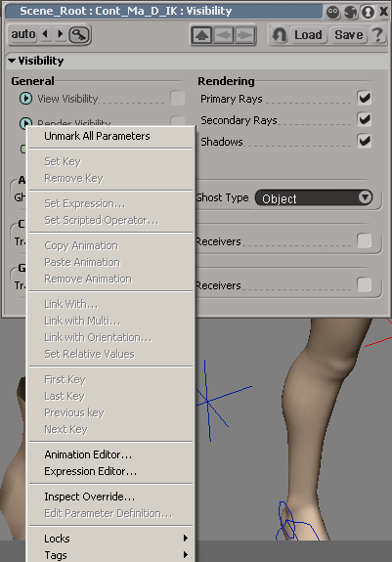Click the revert undo arrow icon

pos(280,35)
